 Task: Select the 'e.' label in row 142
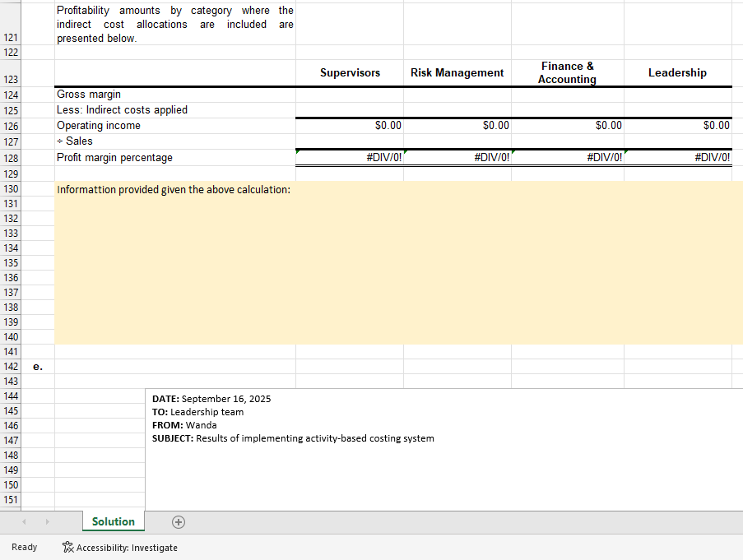pyautogui.click(x=38, y=367)
